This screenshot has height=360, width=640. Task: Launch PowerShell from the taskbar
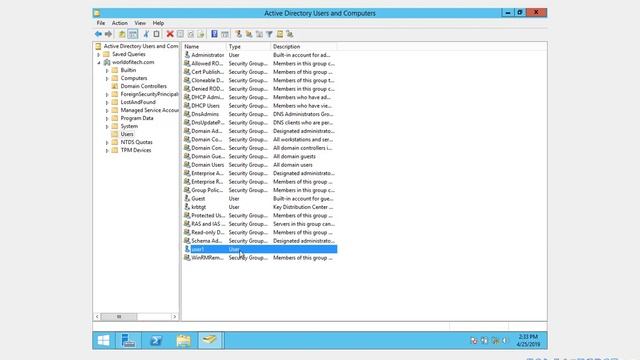point(156,340)
